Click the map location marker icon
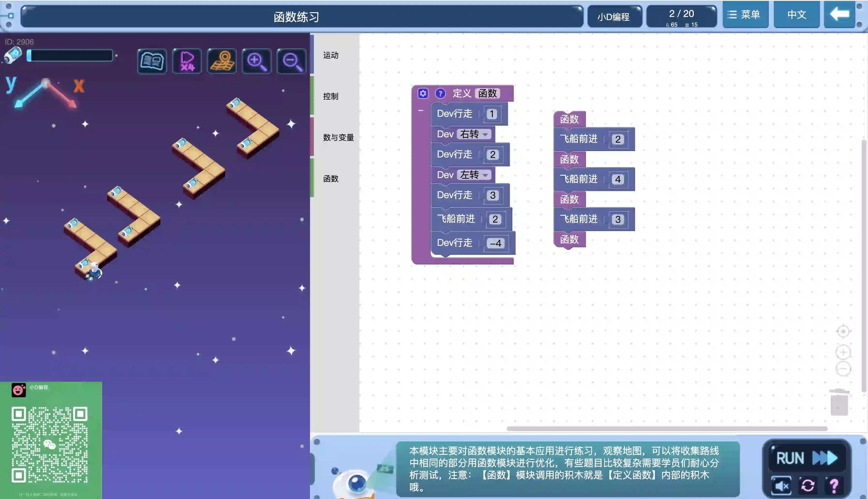The height and width of the screenshot is (499, 868). pyautogui.click(x=222, y=61)
